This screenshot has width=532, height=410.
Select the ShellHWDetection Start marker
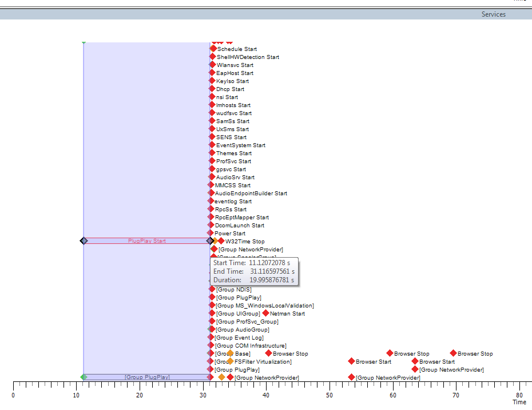click(213, 57)
